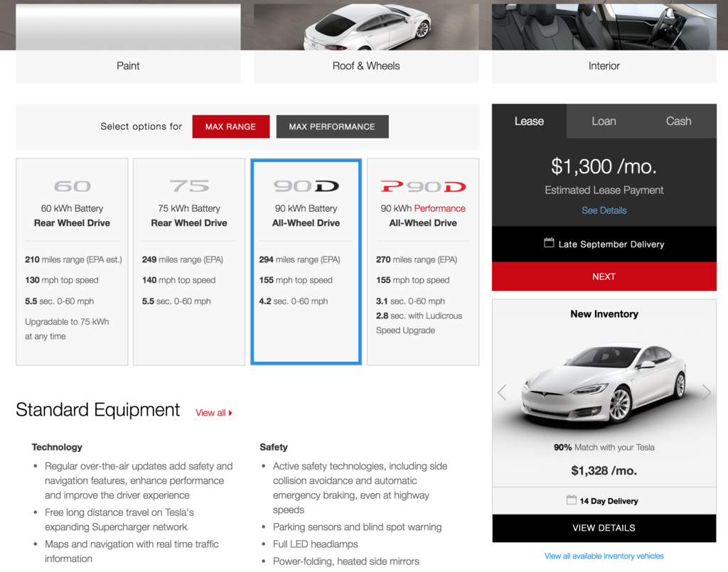This screenshot has width=728, height=572.
Task: Open See Details for the lease payment
Action: click(604, 210)
